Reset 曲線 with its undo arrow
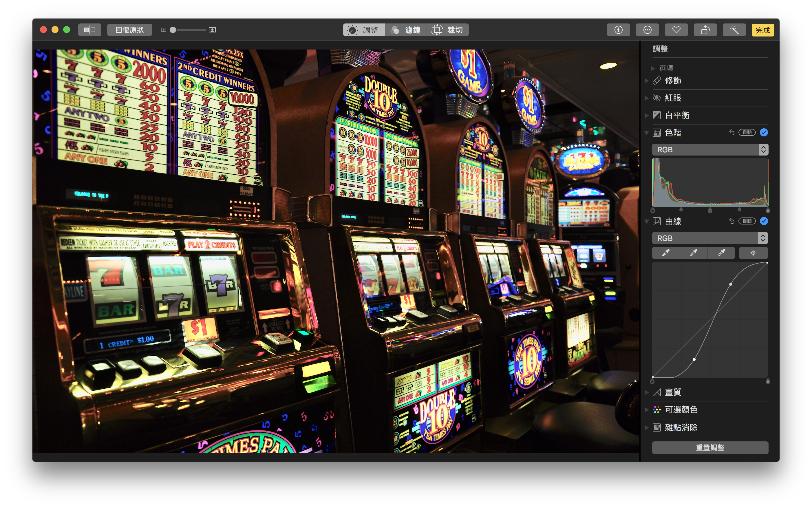 pyautogui.click(x=731, y=221)
